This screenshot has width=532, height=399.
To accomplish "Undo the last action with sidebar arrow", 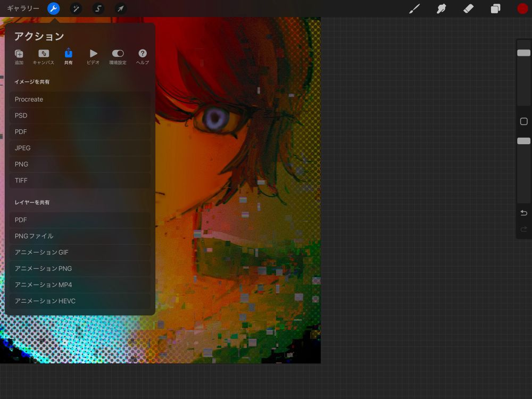I will click(x=523, y=213).
